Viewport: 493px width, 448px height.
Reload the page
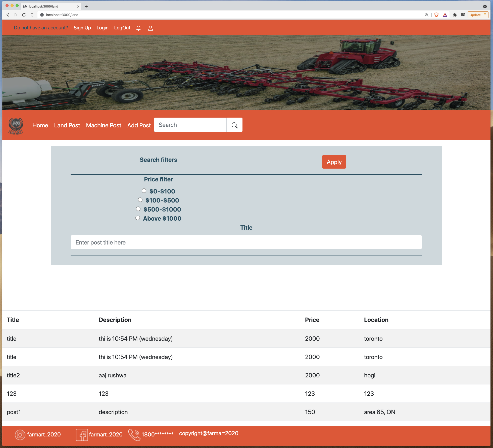click(24, 15)
